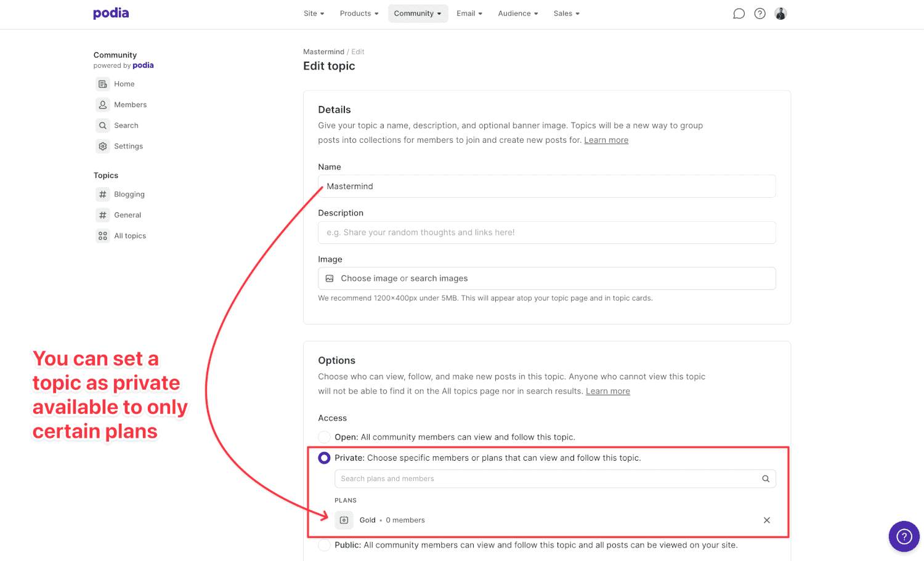Open the purple help widget button

point(904,536)
